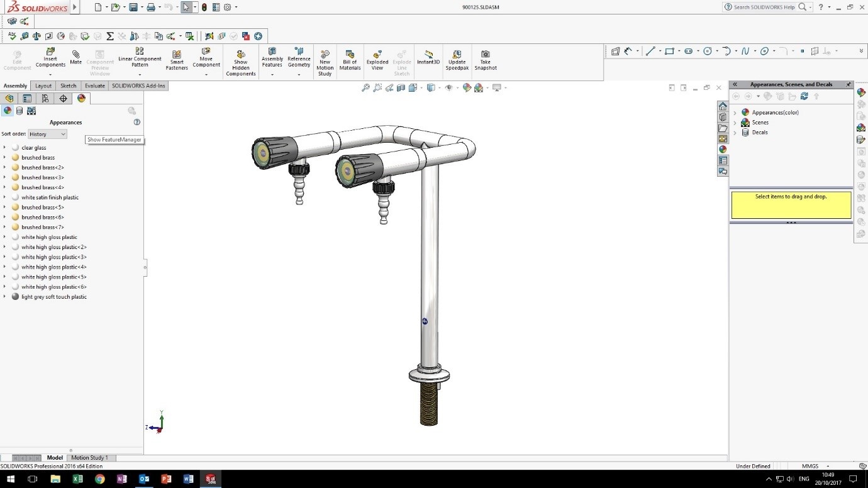Viewport: 868px width, 488px height.
Task: Select white satin finish plastic appearance
Action: (50, 197)
